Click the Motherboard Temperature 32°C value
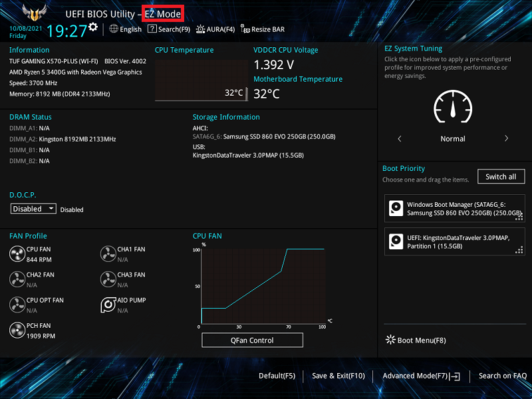 click(267, 94)
